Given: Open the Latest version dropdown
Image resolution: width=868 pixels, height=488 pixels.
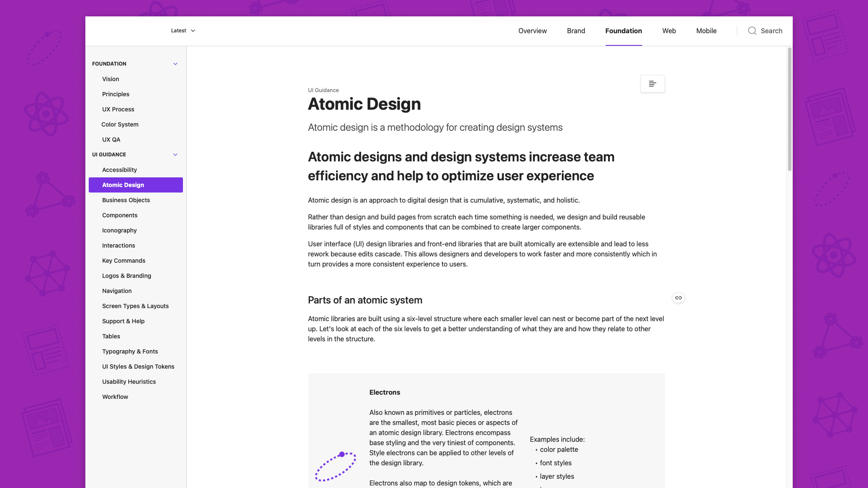Looking at the screenshot, I should click(183, 31).
